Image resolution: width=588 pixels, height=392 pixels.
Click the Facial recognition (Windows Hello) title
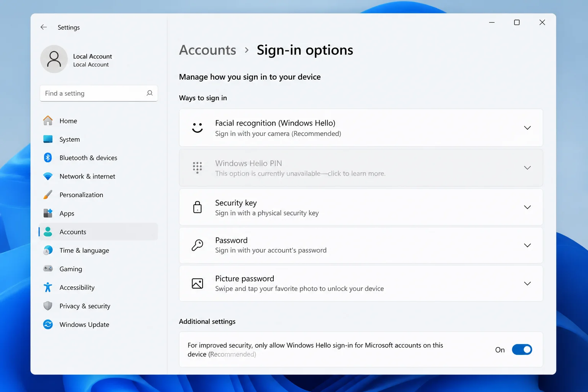275,123
